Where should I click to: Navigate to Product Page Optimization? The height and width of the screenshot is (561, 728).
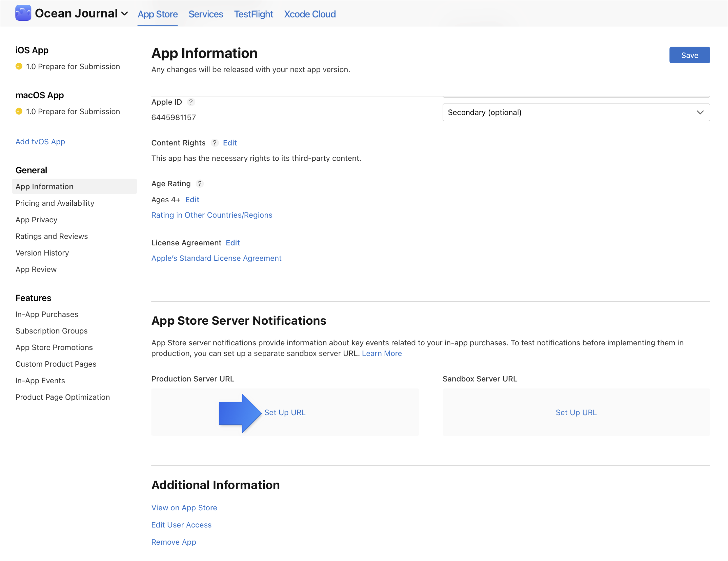pos(63,397)
